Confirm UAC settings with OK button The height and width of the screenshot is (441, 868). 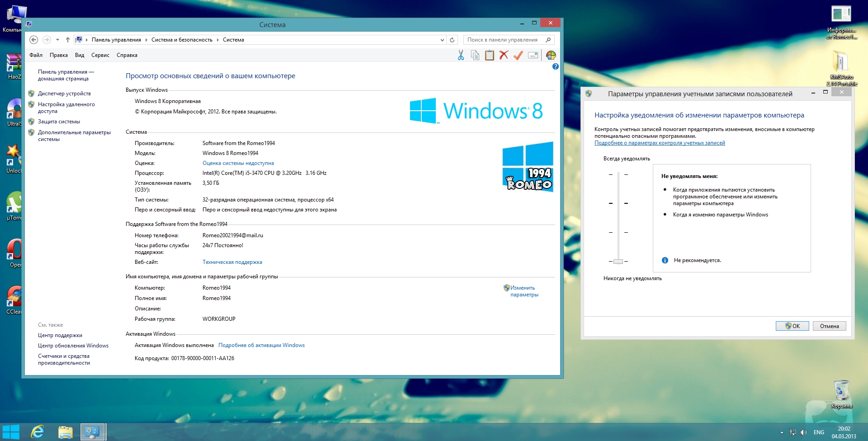[792, 326]
